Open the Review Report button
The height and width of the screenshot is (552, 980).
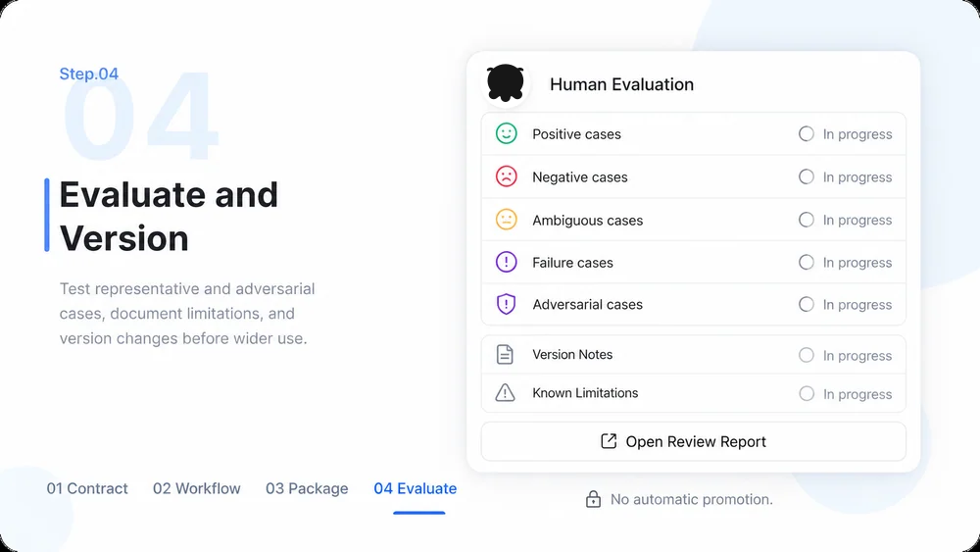pos(693,441)
